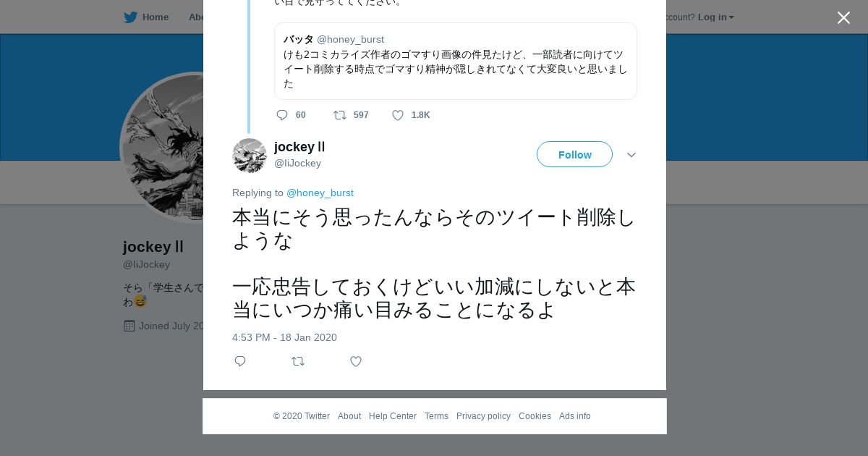Image resolution: width=868 pixels, height=456 pixels.
Task: Open the Help Center footer link
Action: (393, 416)
